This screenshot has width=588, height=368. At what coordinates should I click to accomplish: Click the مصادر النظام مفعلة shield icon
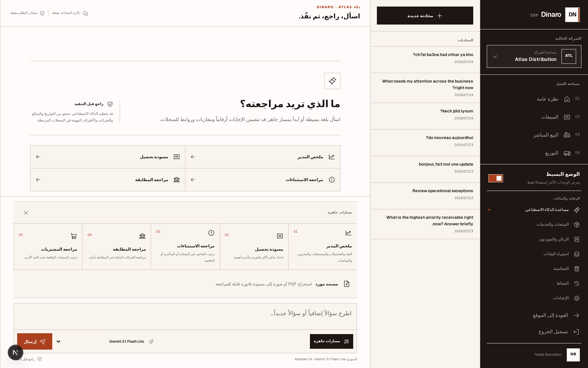(x=42, y=13)
